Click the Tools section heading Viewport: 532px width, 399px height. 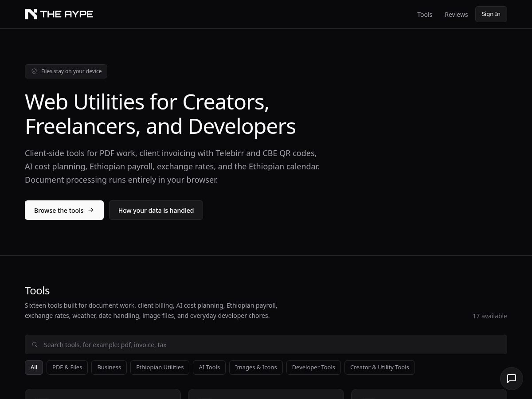tap(37, 290)
